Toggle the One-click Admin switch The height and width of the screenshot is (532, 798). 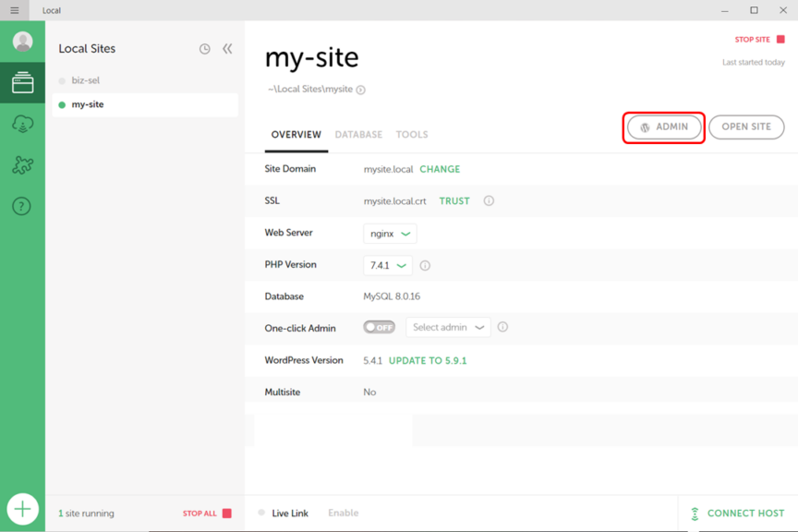379,327
